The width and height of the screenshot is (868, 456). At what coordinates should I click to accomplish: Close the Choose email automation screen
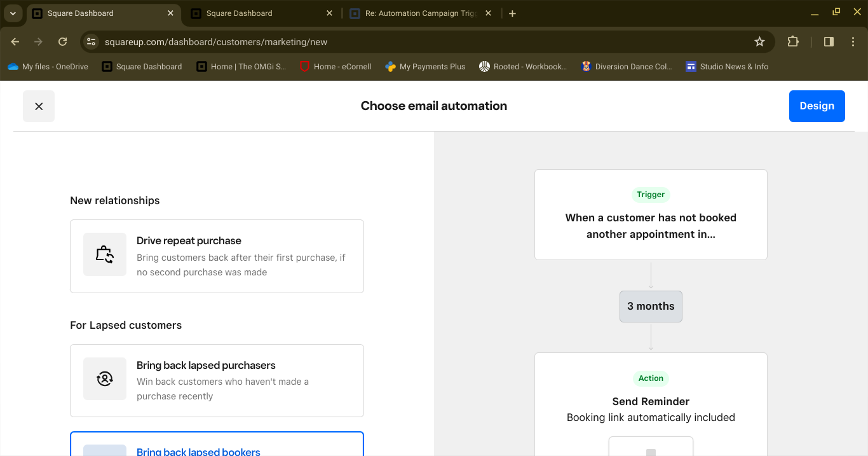(39, 106)
